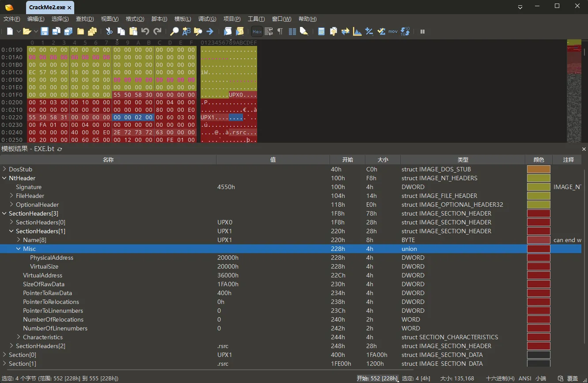
Task: Click the close all files icon
Action: (92, 31)
